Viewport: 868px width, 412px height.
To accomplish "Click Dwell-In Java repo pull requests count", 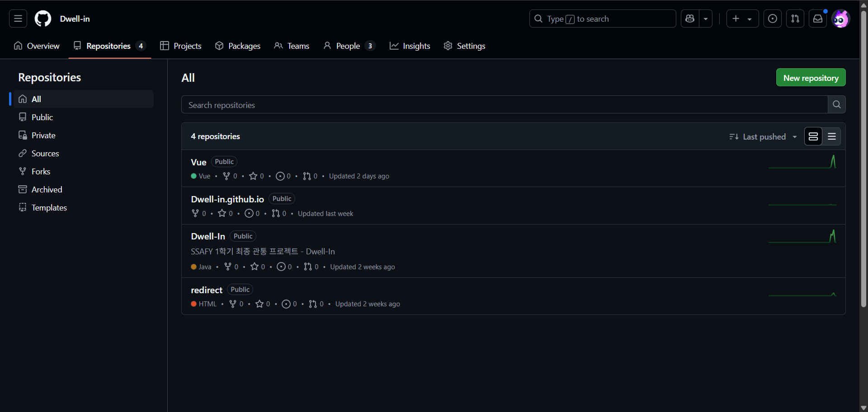I will 311,267.
